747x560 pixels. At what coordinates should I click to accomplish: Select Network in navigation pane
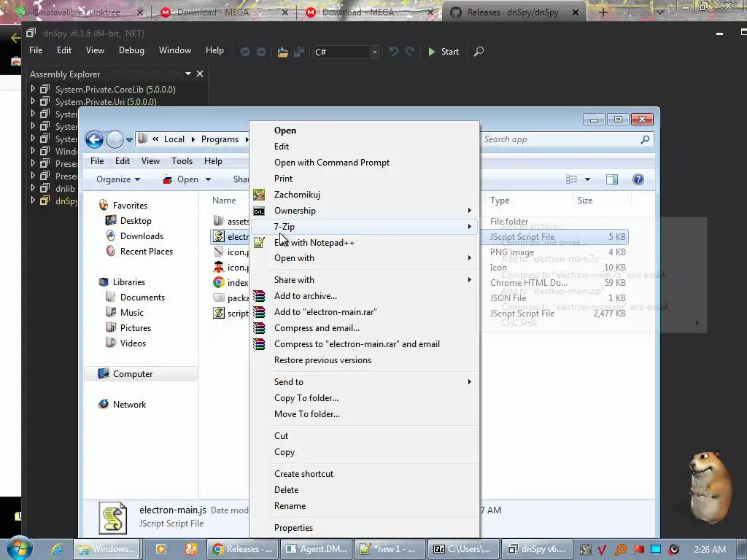point(129,405)
